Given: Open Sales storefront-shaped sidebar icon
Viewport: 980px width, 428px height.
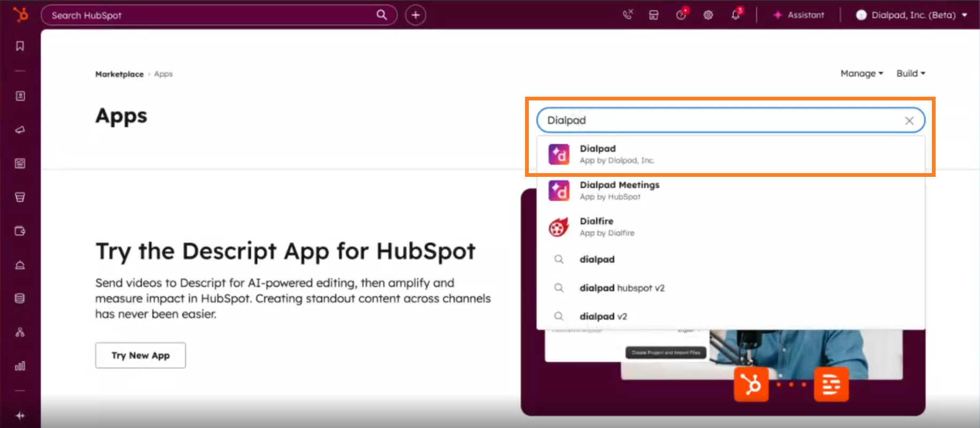Looking at the screenshot, I should point(20,197).
